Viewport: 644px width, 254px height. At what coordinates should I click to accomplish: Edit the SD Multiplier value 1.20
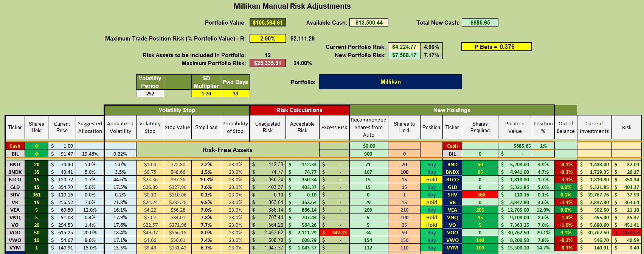point(206,93)
